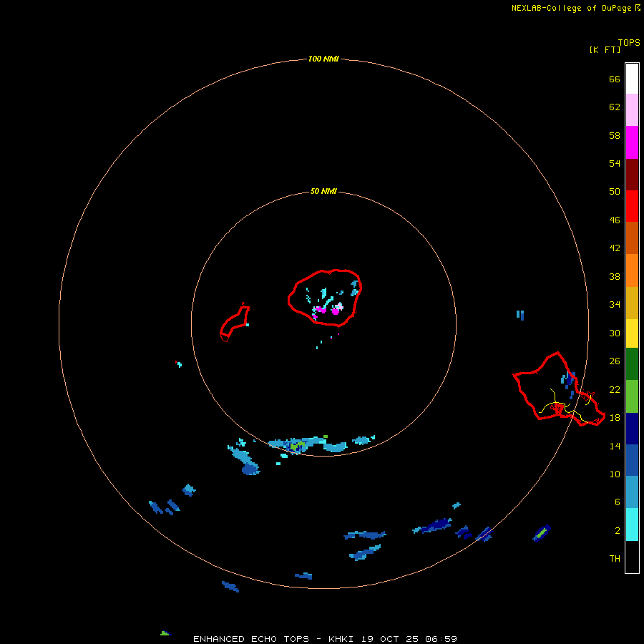Click the dark green 26 legend swatch

632,364
